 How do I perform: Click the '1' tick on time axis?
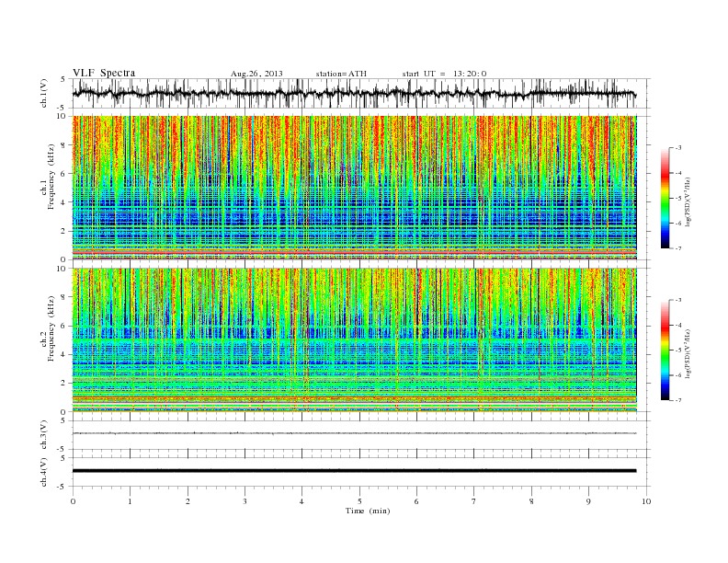click(x=131, y=501)
